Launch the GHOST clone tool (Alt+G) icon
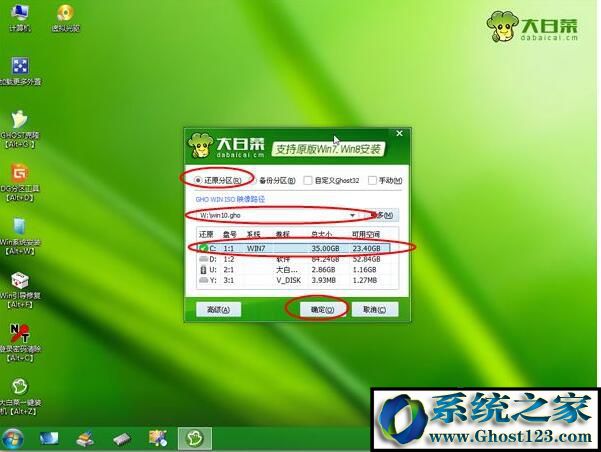The image size is (601, 452). (19, 130)
